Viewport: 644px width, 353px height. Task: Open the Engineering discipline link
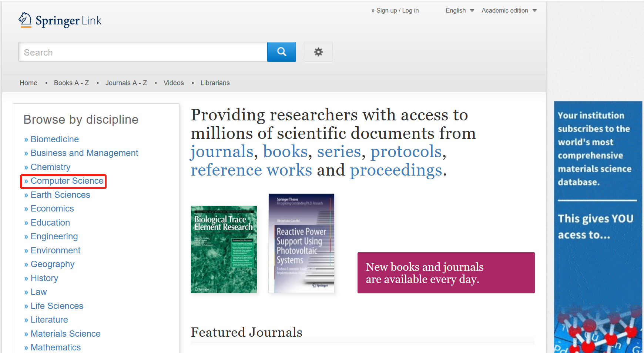click(54, 236)
